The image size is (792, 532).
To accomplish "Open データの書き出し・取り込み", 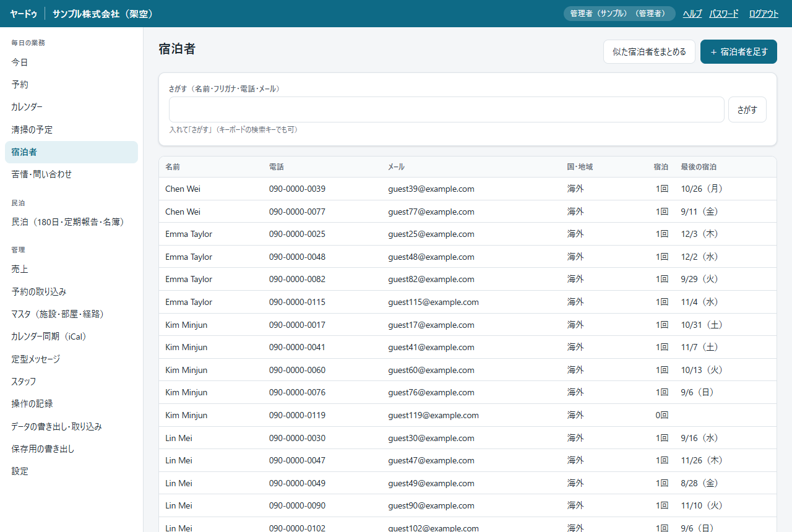I will [71, 426].
